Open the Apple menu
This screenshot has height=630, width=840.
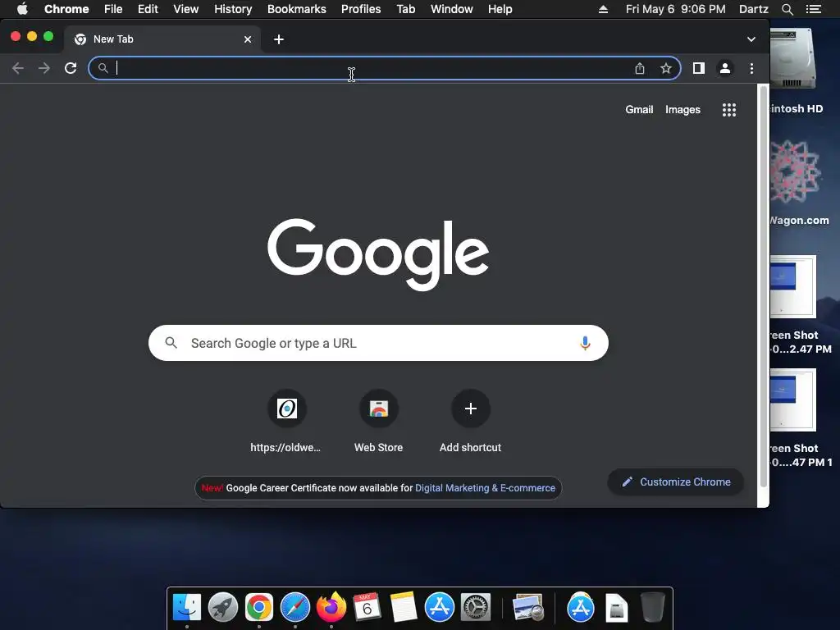pyautogui.click(x=22, y=9)
